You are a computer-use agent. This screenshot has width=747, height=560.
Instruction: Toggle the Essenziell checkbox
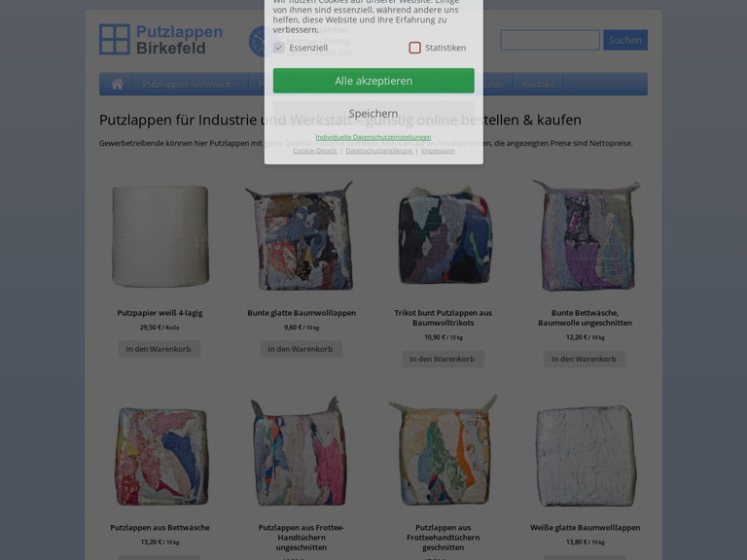[279, 48]
